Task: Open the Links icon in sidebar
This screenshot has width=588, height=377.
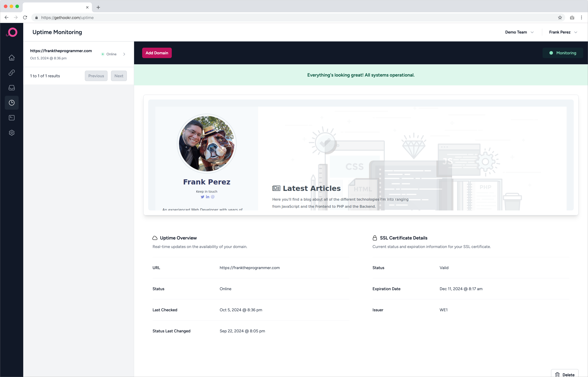Action: [x=12, y=73]
